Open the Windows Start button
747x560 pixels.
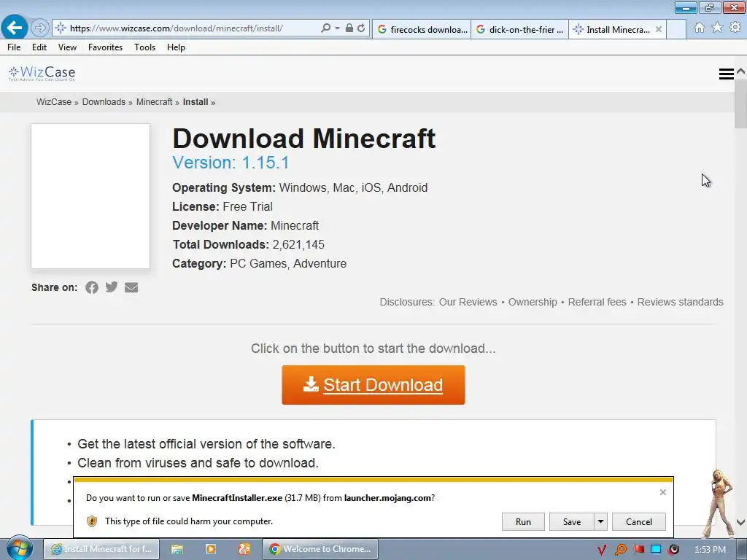coord(19,548)
